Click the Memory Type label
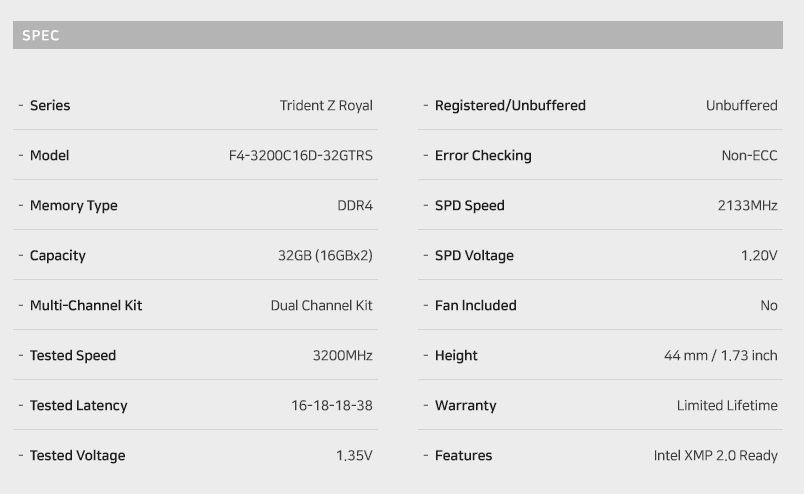This screenshot has width=805, height=496. click(x=73, y=205)
